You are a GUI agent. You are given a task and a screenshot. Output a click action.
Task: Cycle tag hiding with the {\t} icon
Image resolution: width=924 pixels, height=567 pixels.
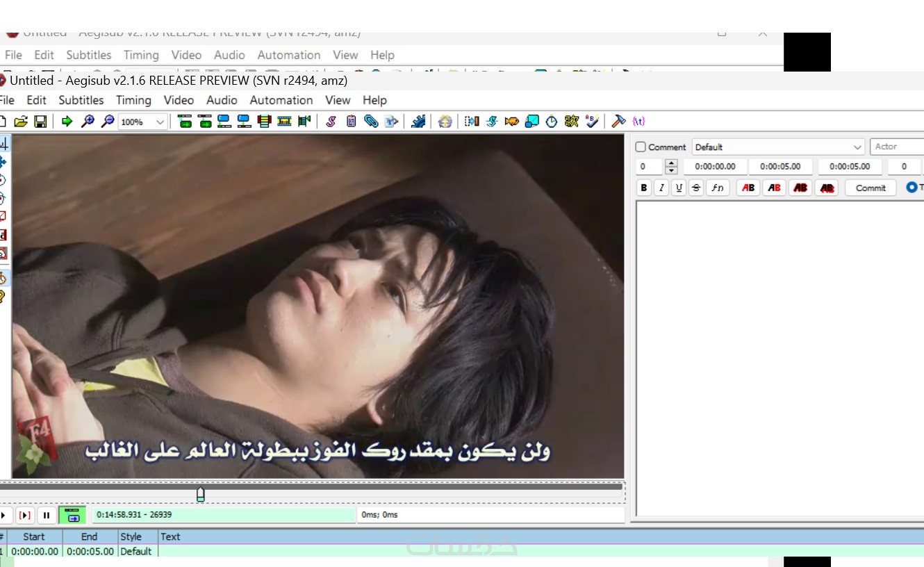[x=638, y=122]
